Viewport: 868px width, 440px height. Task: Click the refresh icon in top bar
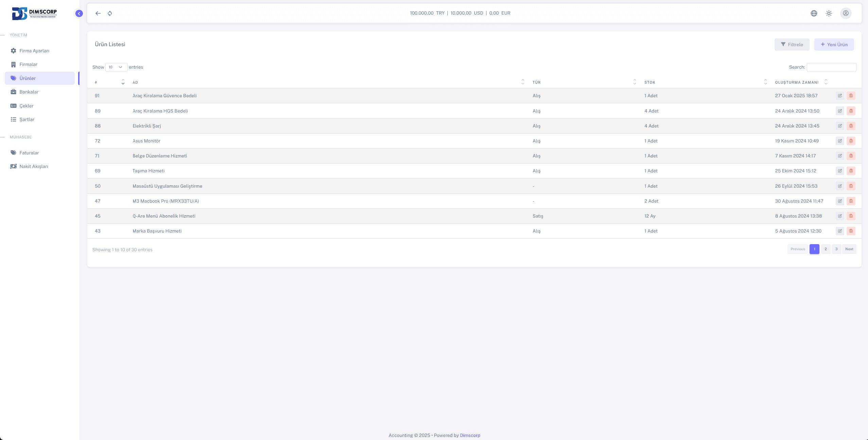(110, 13)
